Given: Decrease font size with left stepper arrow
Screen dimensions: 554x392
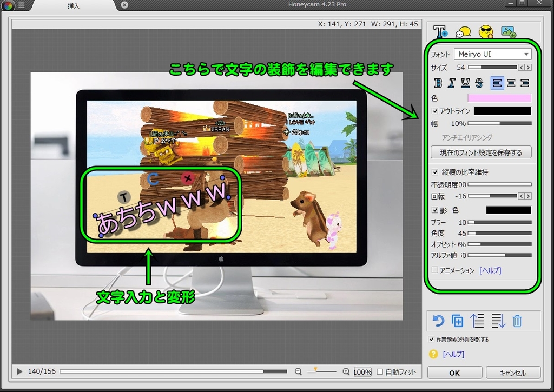Looking at the screenshot, I should (x=521, y=67).
